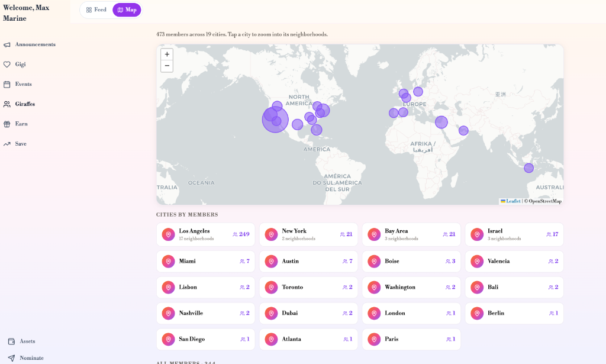Open the Paris city card
Image resolution: width=606 pixels, height=364 pixels.
(x=411, y=339)
